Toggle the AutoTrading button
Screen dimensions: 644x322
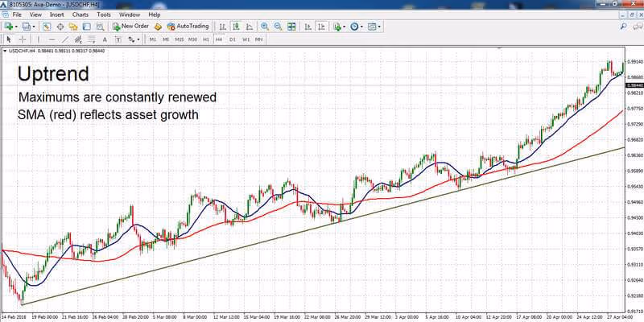[x=188, y=27]
